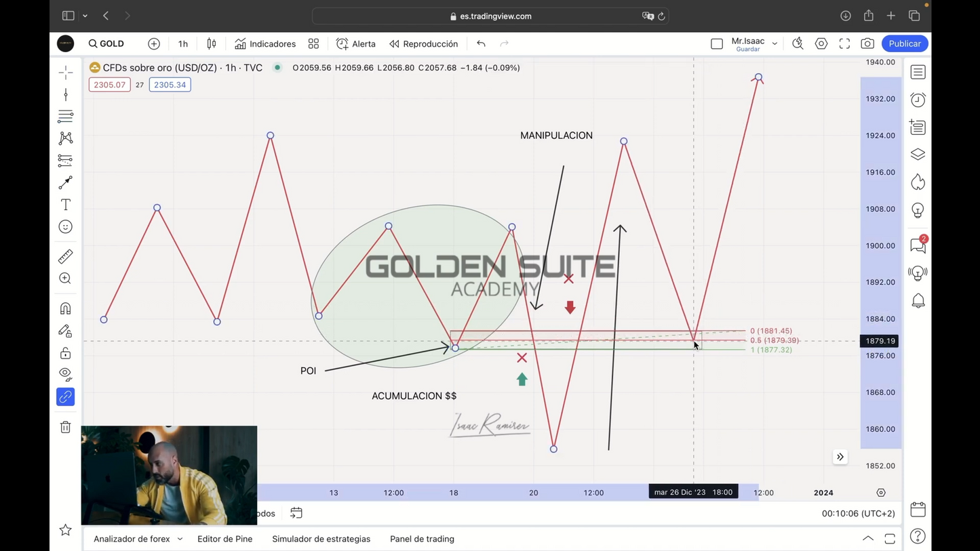980x551 pixels.
Task: Toggle the drawings sync link tool
Action: [66, 396]
